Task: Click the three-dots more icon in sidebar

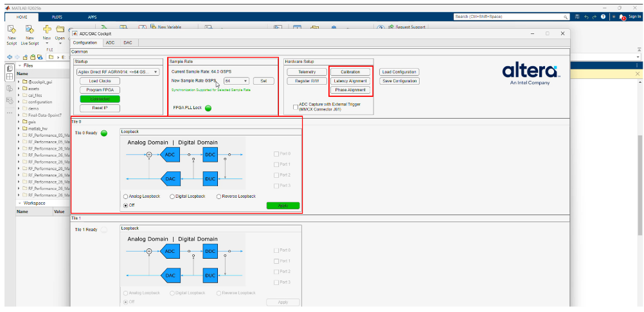Action: [10, 112]
